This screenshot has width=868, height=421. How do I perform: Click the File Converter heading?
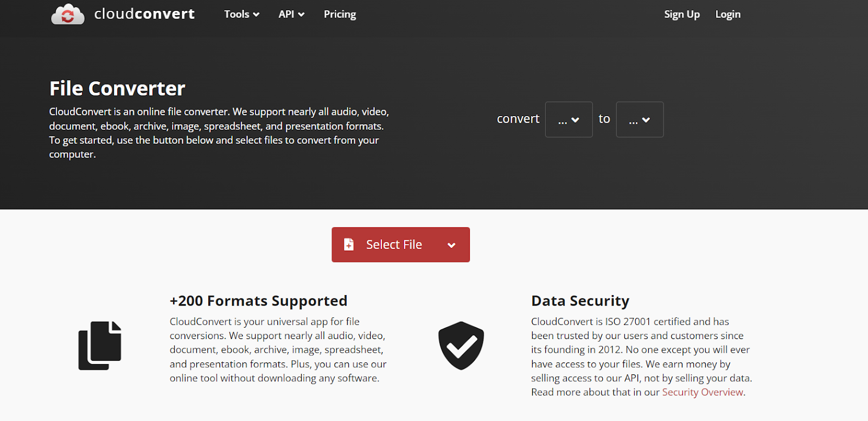click(117, 88)
